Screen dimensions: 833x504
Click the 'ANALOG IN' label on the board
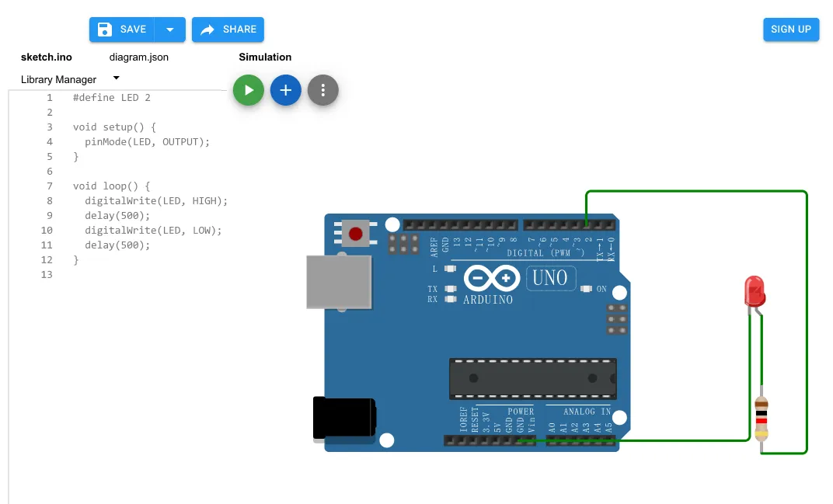coord(587,412)
